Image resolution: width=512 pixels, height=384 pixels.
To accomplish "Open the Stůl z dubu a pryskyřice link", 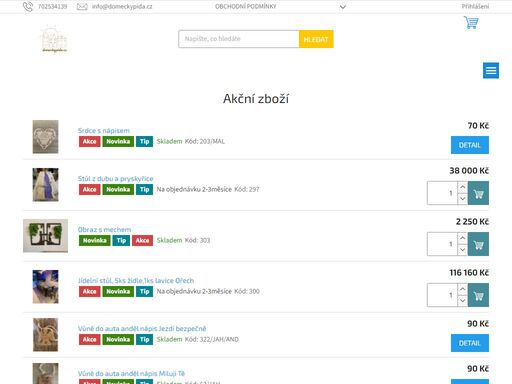I will click(x=116, y=179).
